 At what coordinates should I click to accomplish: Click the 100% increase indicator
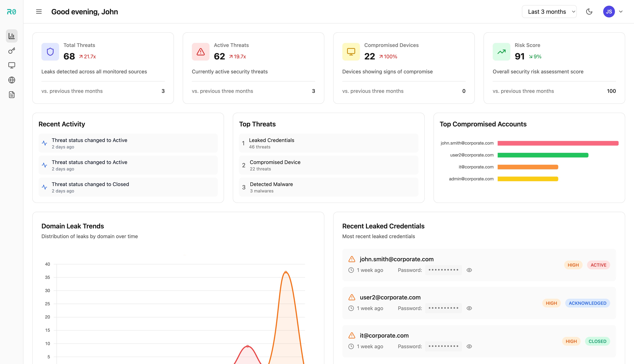point(388,57)
